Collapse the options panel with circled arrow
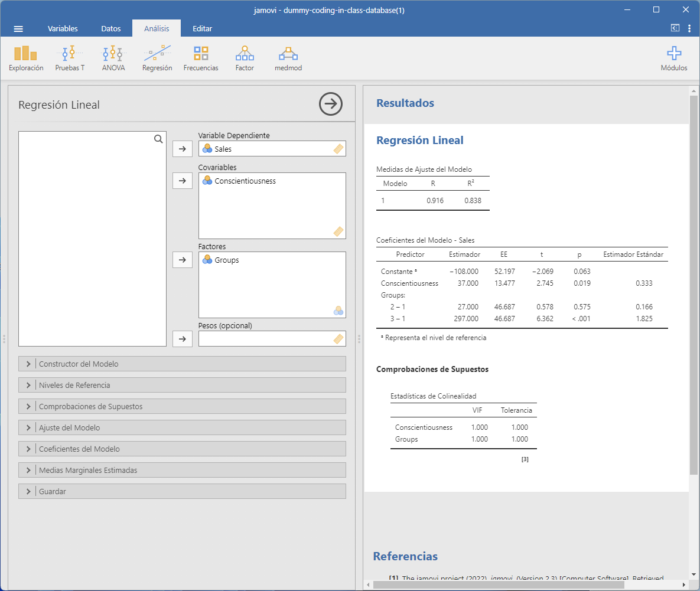The image size is (700, 591). click(x=330, y=104)
